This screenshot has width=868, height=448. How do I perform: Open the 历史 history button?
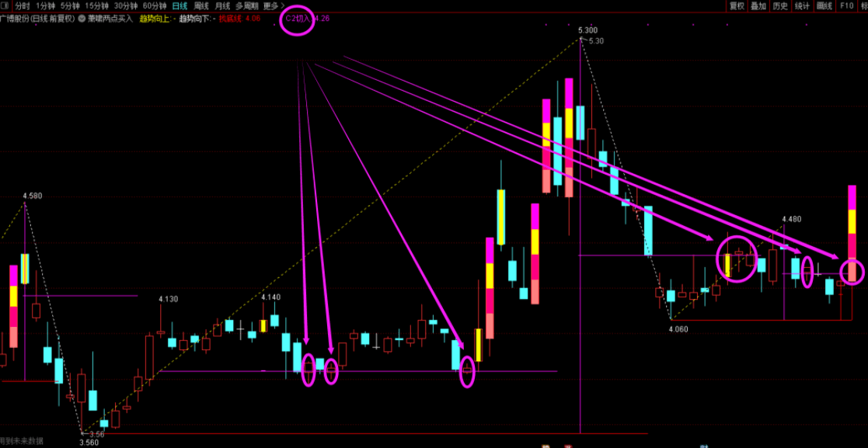click(780, 6)
